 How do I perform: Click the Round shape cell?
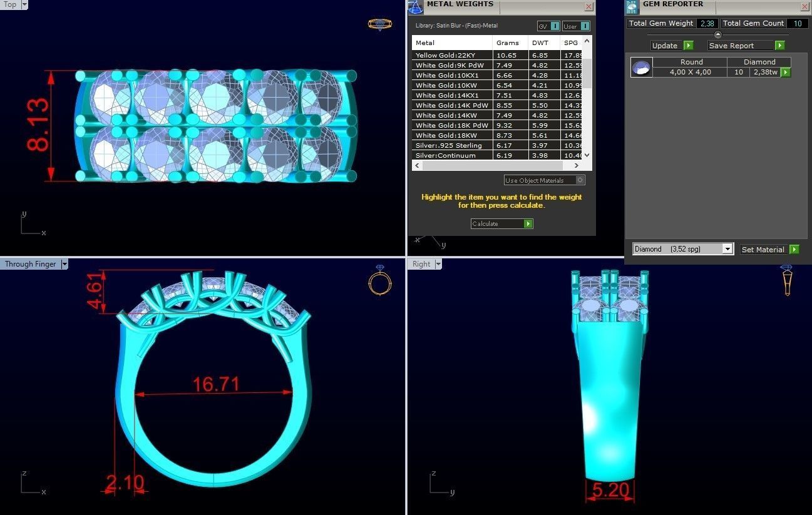(x=691, y=62)
